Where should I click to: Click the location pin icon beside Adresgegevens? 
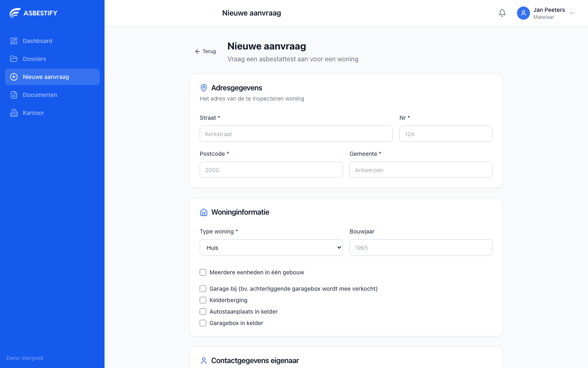tap(204, 88)
